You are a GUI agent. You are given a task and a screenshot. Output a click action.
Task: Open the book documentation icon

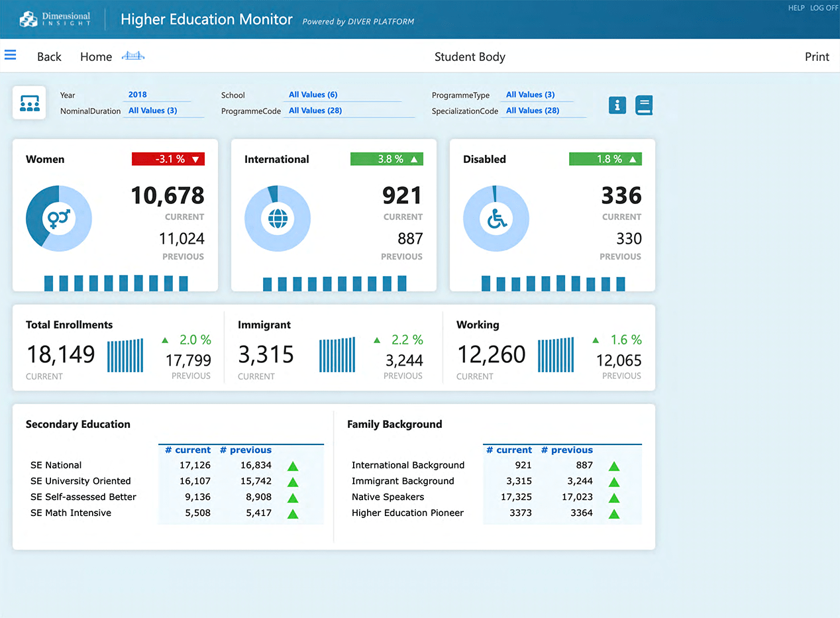point(644,105)
